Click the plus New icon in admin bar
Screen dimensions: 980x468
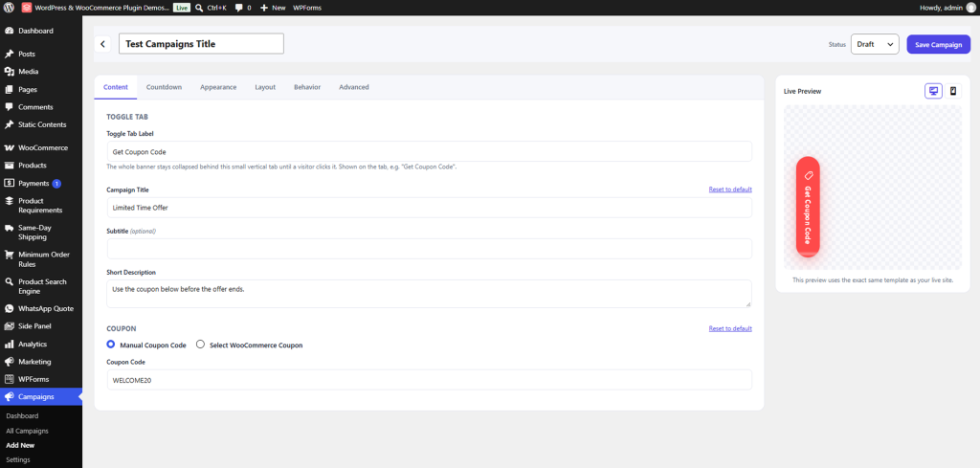(x=264, y=8)
